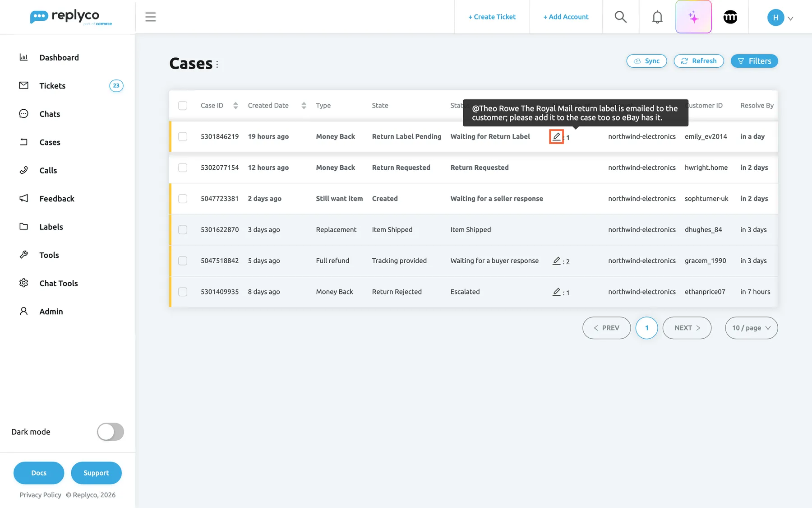This screenshot has width=812, height=508.
Task: Tick checkbox for case 5047723381
Action: point(183,199)
